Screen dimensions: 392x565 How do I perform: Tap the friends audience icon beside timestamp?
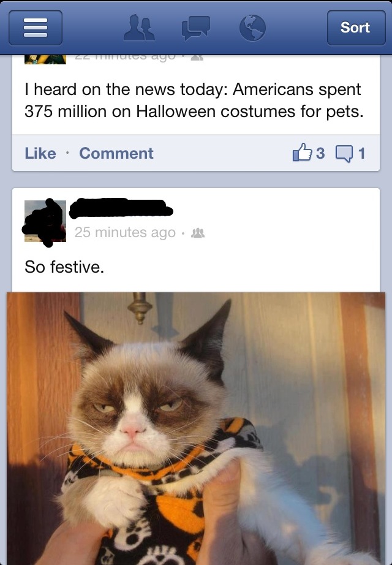[x=197, y=233]
